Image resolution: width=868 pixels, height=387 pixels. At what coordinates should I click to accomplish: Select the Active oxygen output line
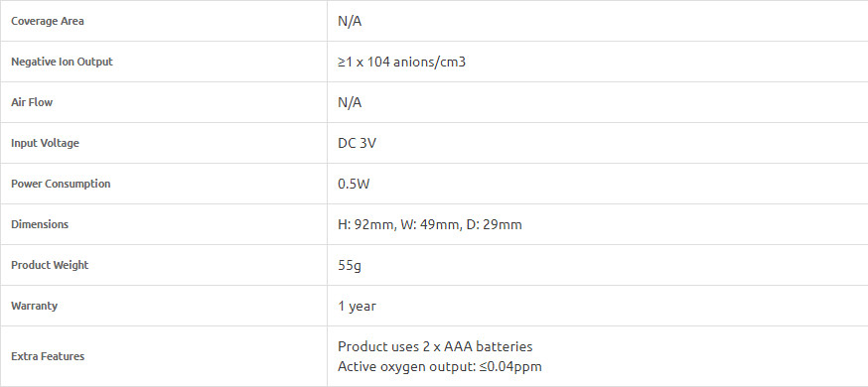(x=440, y=366)
